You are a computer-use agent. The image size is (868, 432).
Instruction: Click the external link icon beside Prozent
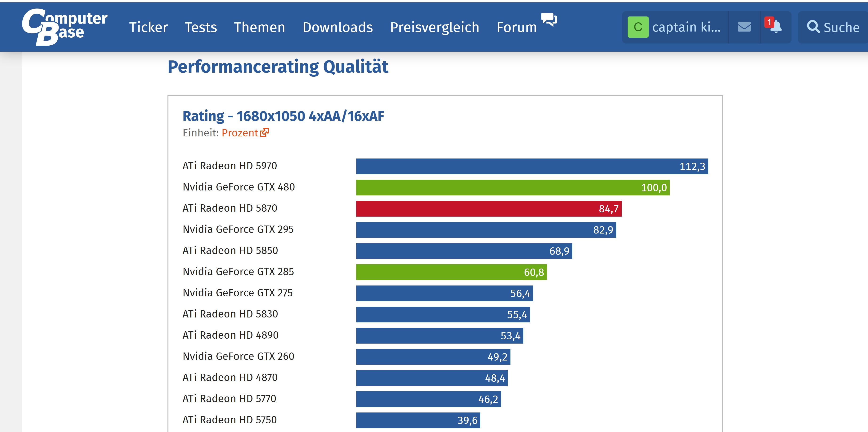(x=264, y=132)
